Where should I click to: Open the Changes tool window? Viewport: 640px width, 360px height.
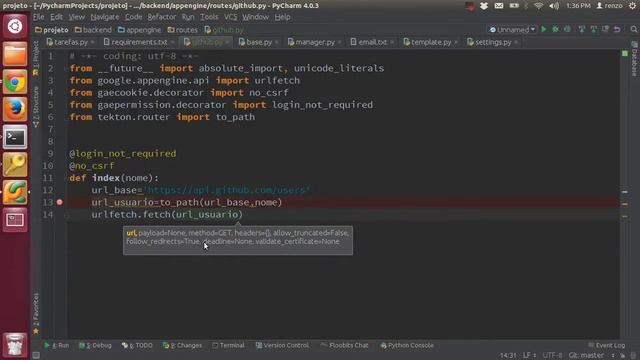point(182,345)
